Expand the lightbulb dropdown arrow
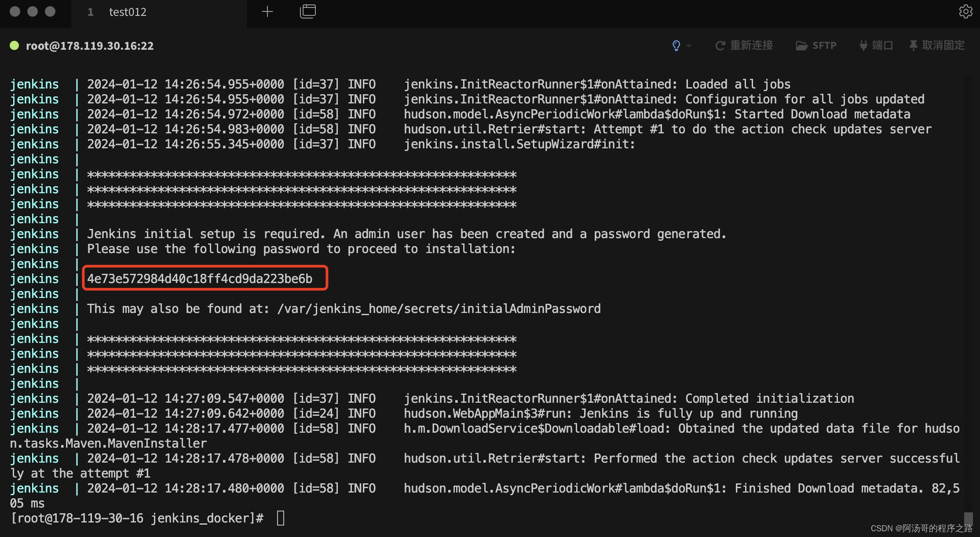Viewport: 980px width, 537px height. point(689,46)
